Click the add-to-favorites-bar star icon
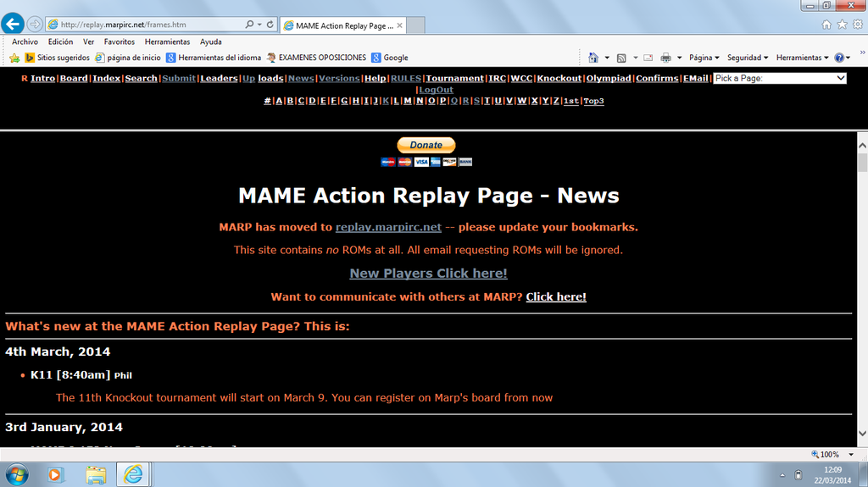This screenshot has height=487, width=868. point(14,58)
